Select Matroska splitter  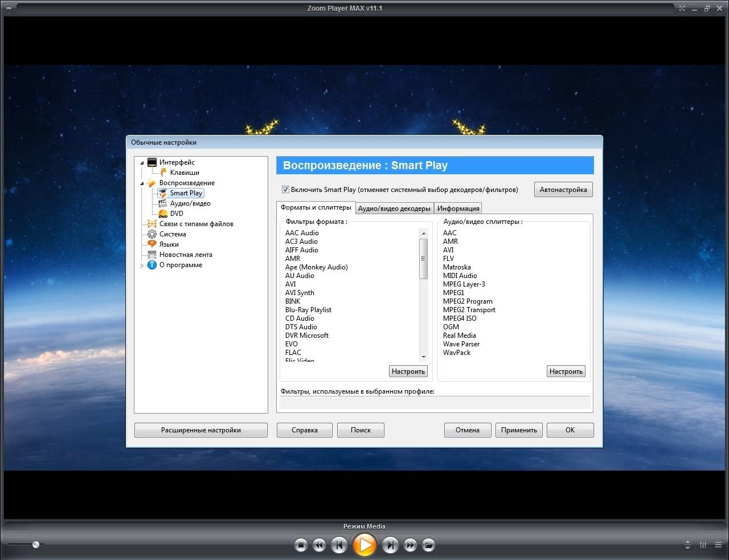pos(457,267)
